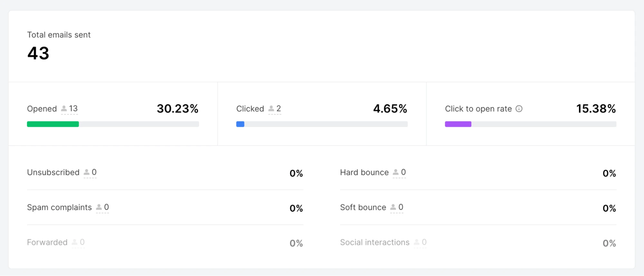Click the Unsubscribed subscriber icon
644x276 pixels.
pos(87,172)
